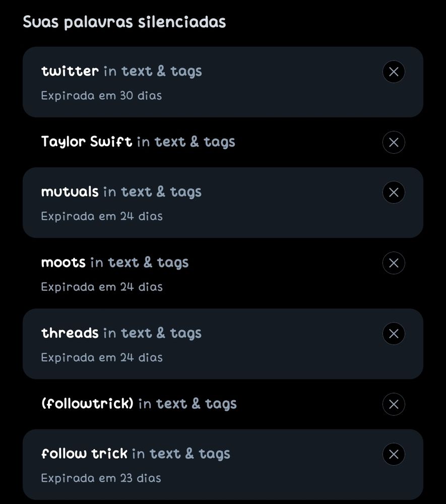
Task: Select the twitter muted word label
Action: click(x=70, y=71)
